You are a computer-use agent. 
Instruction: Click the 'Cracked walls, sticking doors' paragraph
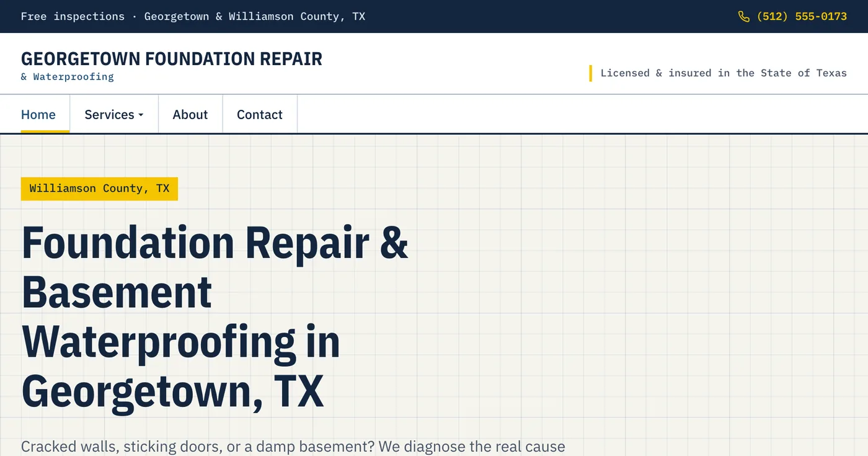point(293,447)
